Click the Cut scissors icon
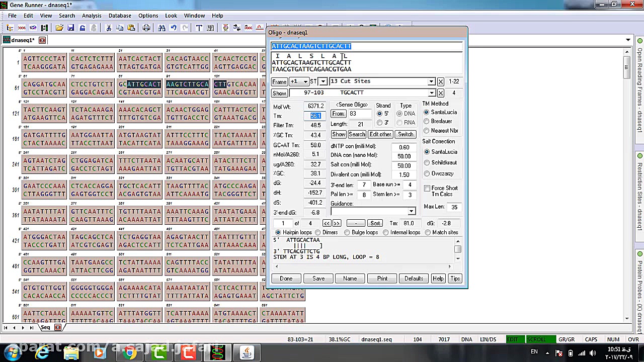 [x=108, y=28]
